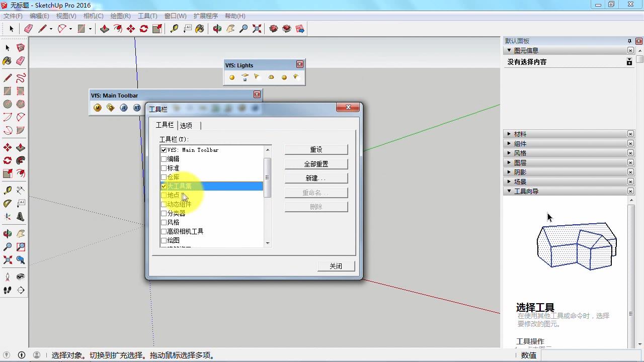This screenshot has height=362, width=644.
Task: Check the 动态组件 toolbar checkbox
Action: [x=164, y=204]
